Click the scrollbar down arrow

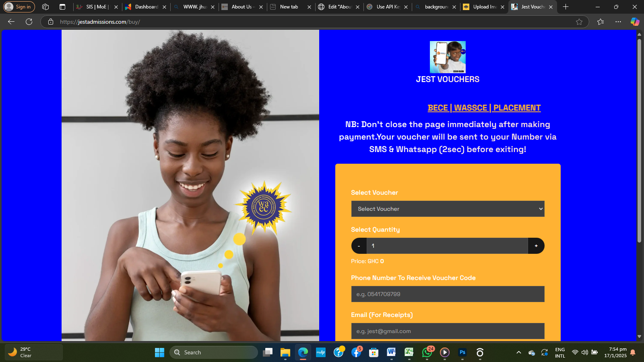click(x=639, y=337)
